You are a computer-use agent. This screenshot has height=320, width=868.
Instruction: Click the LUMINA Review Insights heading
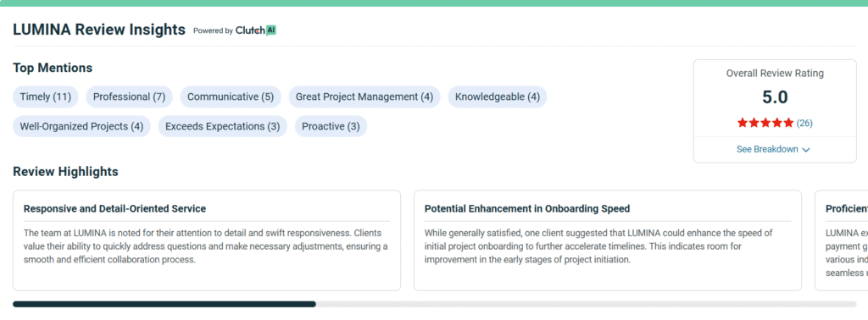(99, 30)
